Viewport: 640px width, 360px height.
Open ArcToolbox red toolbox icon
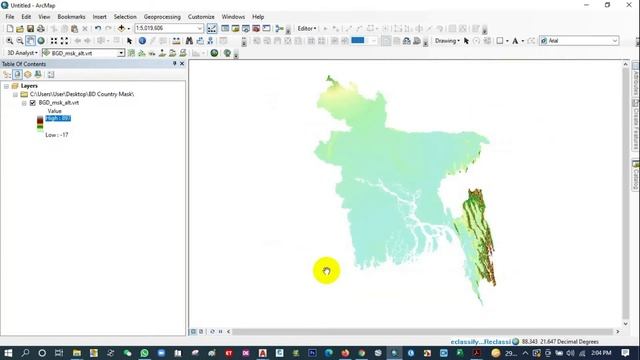click(x=256, y=29)
